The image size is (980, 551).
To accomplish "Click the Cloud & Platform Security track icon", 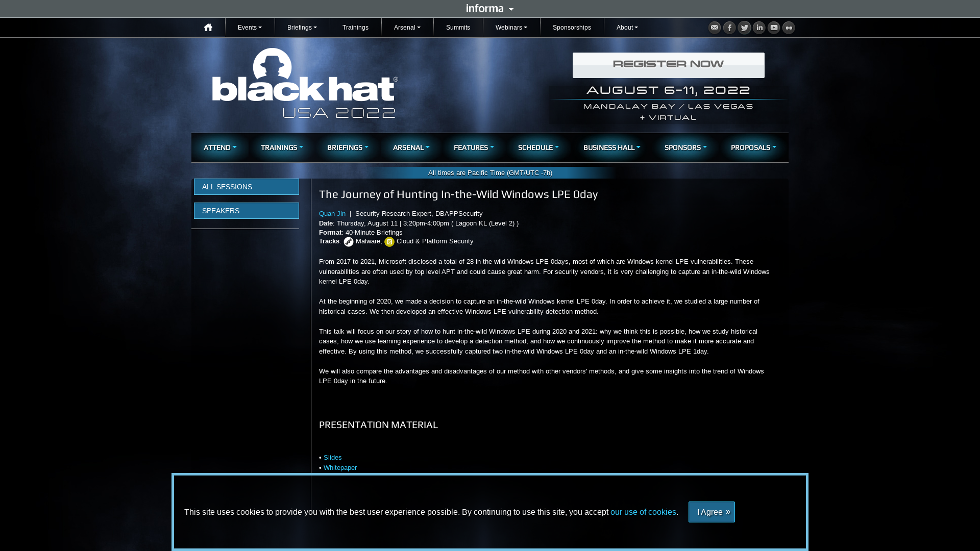I will click(389, 241).
